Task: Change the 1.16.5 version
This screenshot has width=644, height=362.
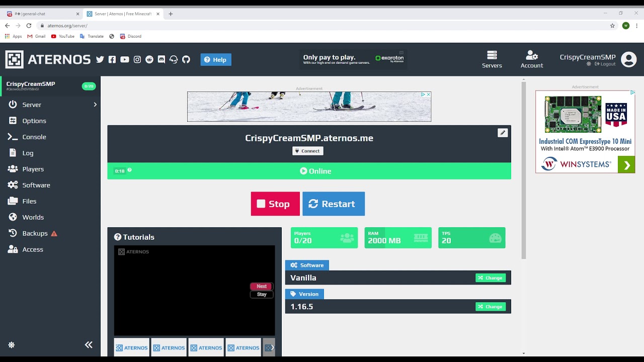Action: 491,306
